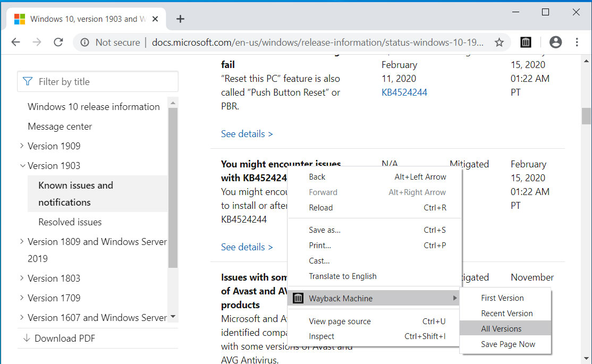Open the Wayback Machine submenu arrow
This screenshot has height=364, width=592.
point(455,298)
